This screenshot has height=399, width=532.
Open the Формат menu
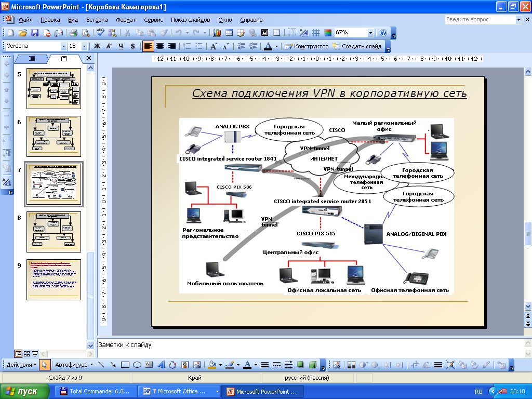click(x=126, y=20)
